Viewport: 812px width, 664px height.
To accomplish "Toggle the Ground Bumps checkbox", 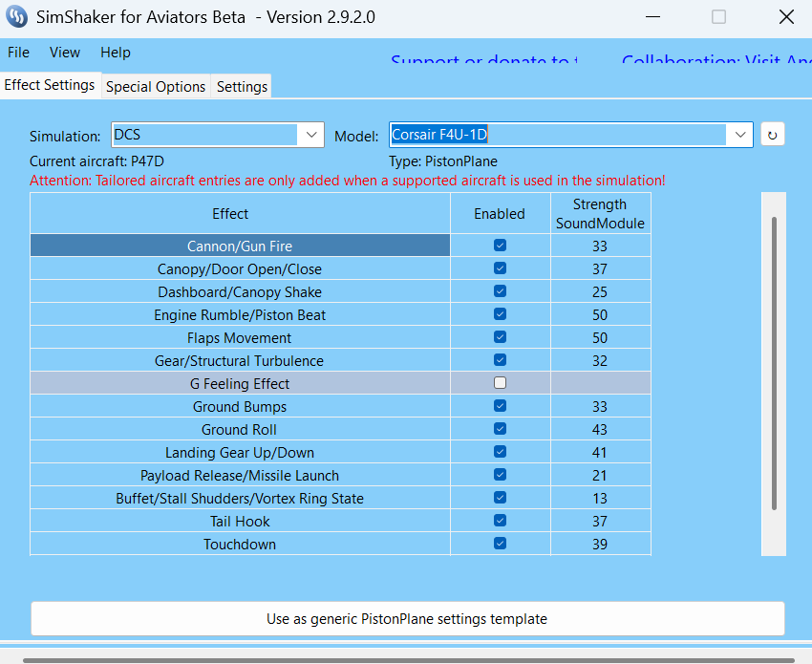I will pyautogui.click(x=500, y=405).
